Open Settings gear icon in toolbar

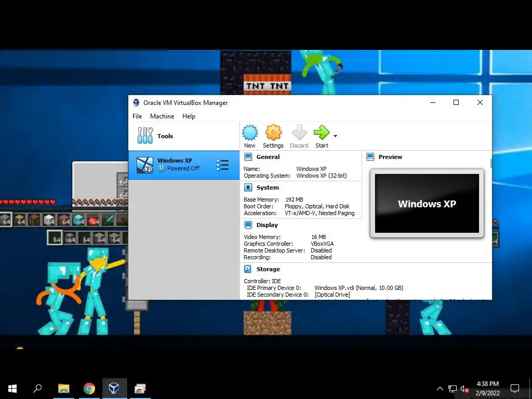[x=273, y=132]
